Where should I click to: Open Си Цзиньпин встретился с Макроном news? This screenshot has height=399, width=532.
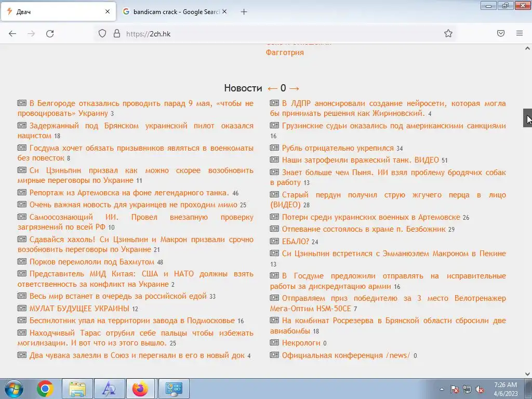394,254
